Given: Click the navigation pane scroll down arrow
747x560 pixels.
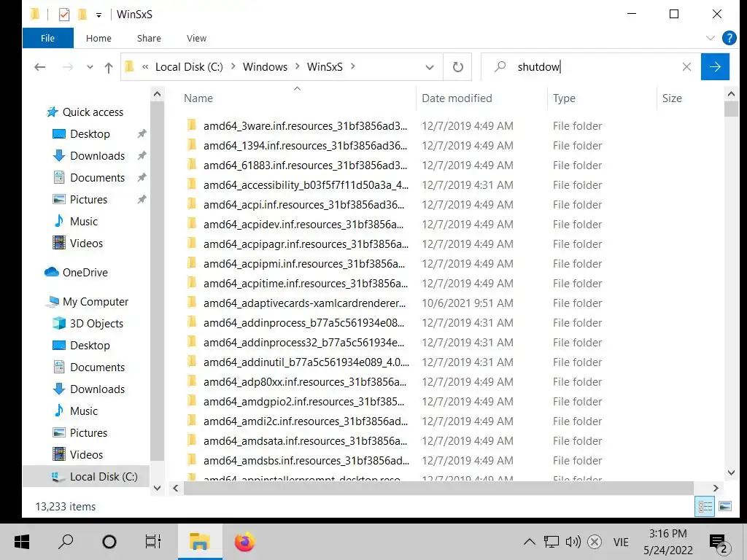Looking at the screenshot, I should click(x=158, y=488).
